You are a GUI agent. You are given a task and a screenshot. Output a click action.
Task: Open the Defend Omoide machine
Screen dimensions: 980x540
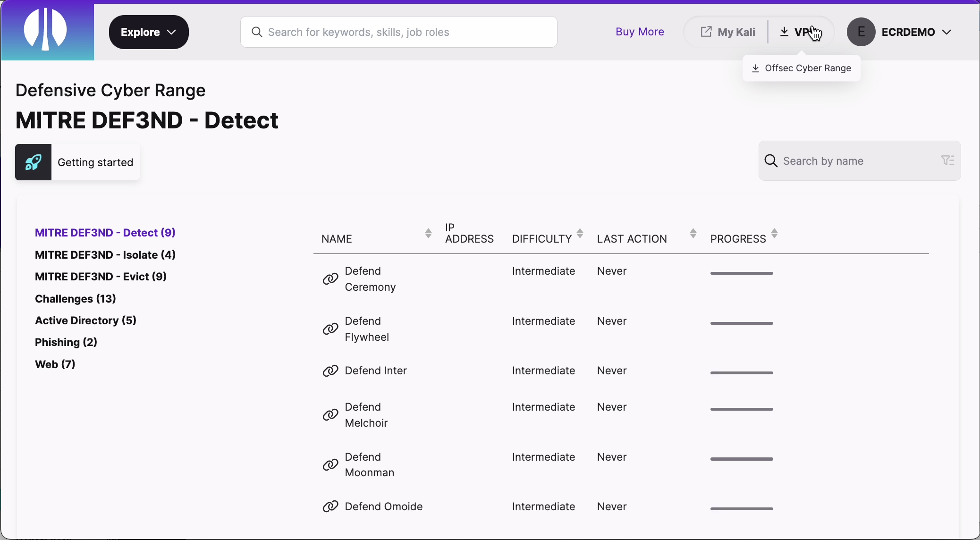click(383, 506)
